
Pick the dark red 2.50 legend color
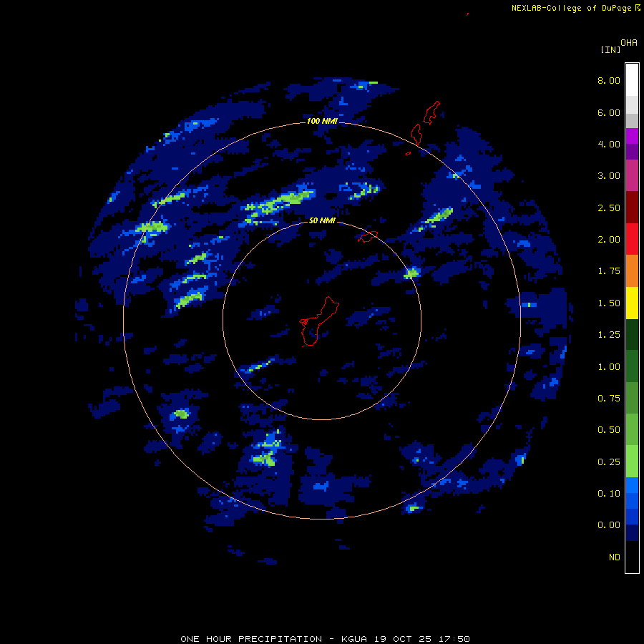632,207
